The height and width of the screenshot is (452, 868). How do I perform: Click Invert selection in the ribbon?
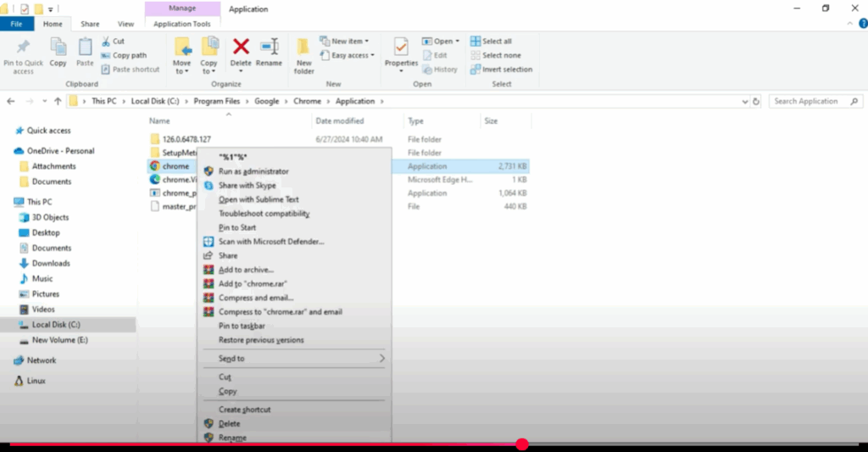[502, 70]
